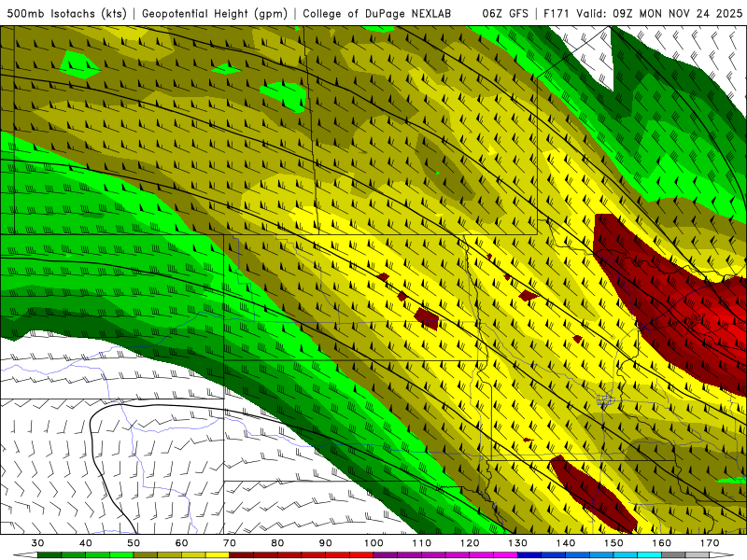Viewport: 747px width, 560px height.
Task: Click the legend value 150
Action: [614, 543]
